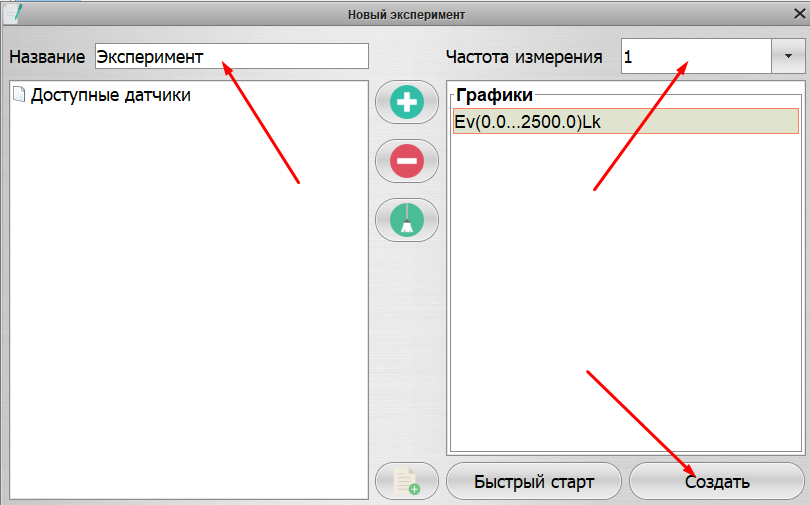This screenshot has width=810, height=505.
Task: Close the Новый эксперимент dialog
Action: click(799, 14)
